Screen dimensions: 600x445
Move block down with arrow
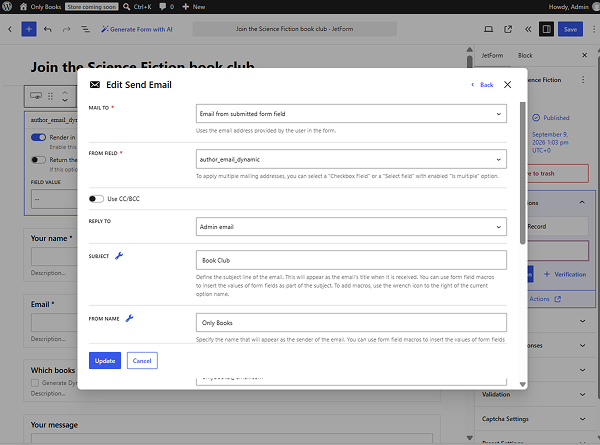[x=65, y=99]
